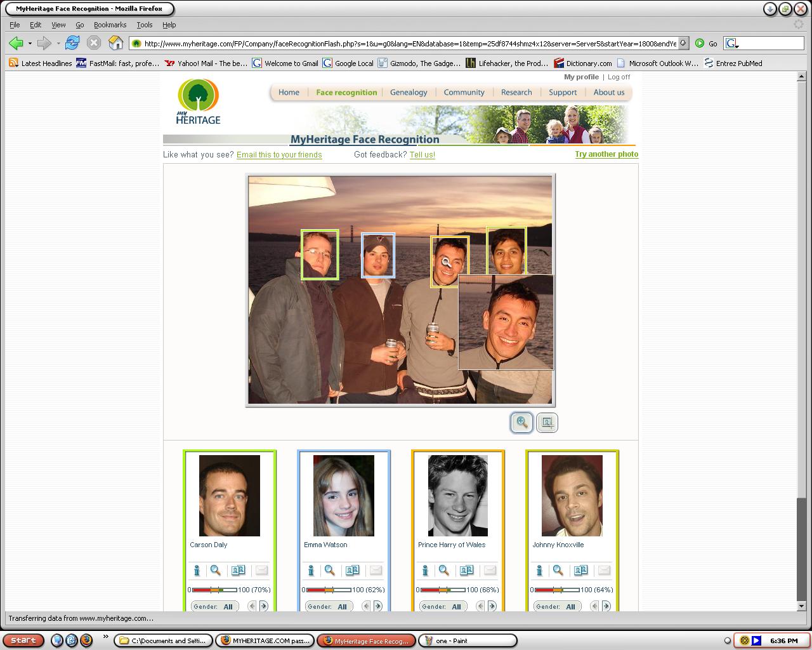Click 'Email this to your friends' link
The image size is (812, 650).
point(279,154)
